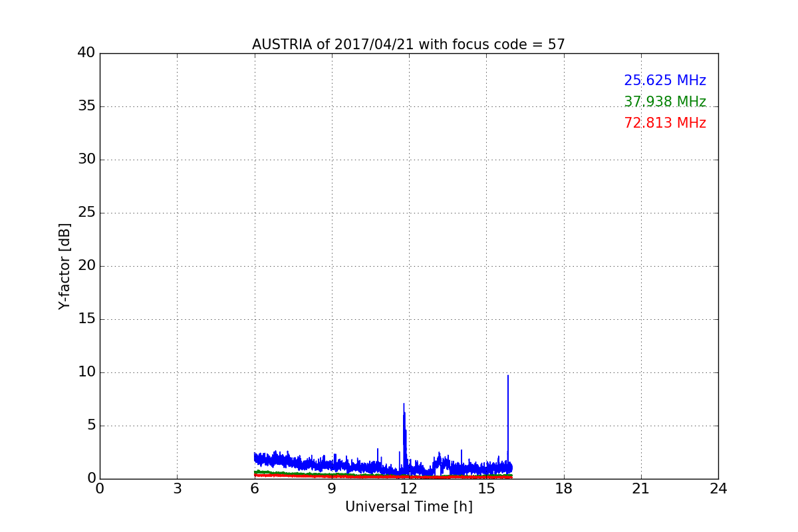The image size is (798, 532).
Task: Click the y-axis tick label 10
Action: pos(86,372)
